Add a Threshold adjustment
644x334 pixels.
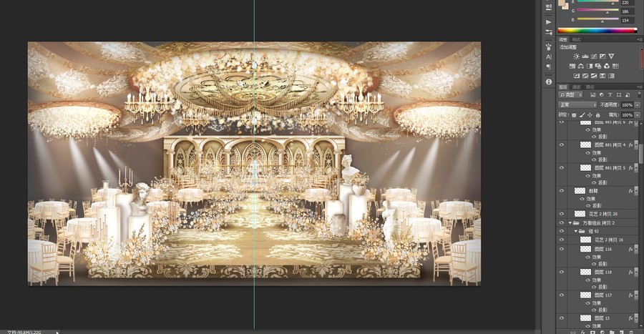[594, 76]
